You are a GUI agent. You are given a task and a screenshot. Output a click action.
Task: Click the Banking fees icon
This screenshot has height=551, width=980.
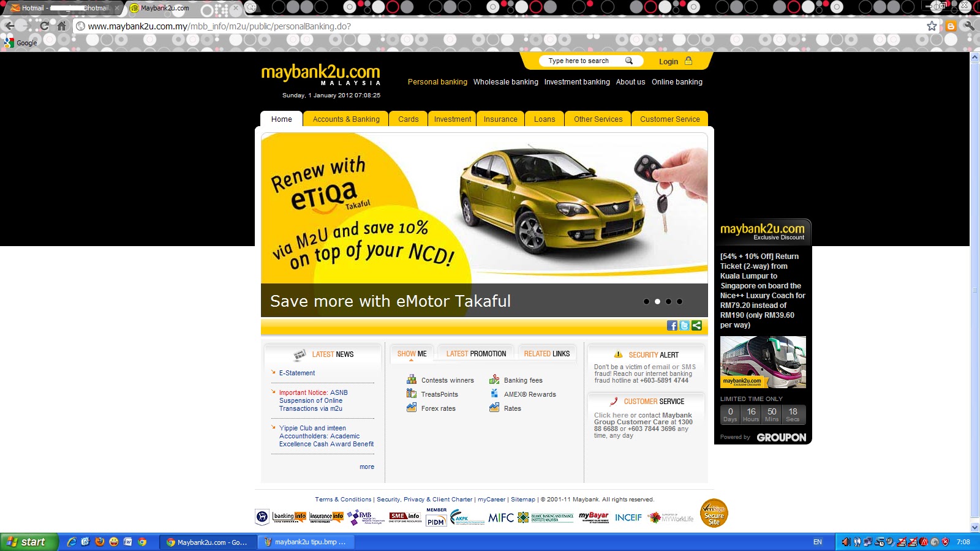tap(494, 380)
